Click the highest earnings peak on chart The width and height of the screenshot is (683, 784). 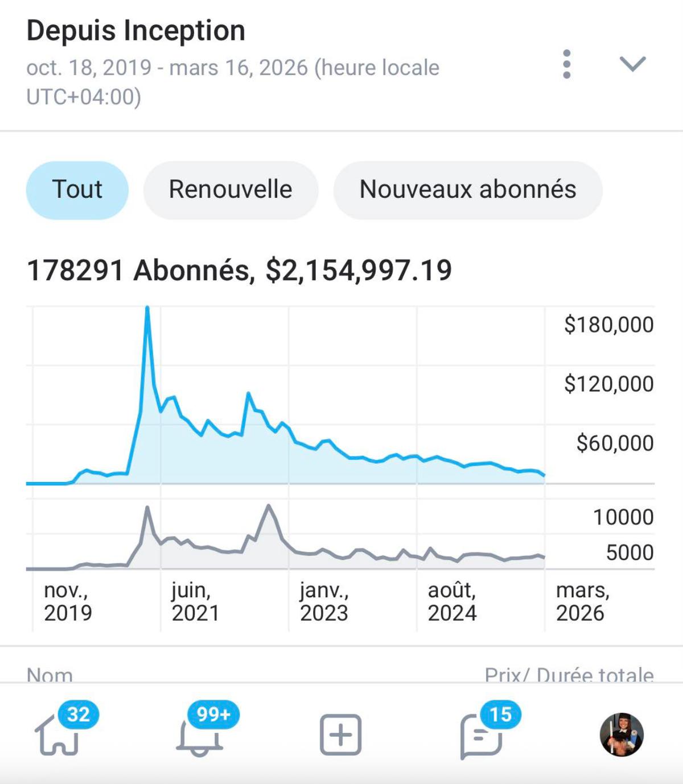click(147, 308)
